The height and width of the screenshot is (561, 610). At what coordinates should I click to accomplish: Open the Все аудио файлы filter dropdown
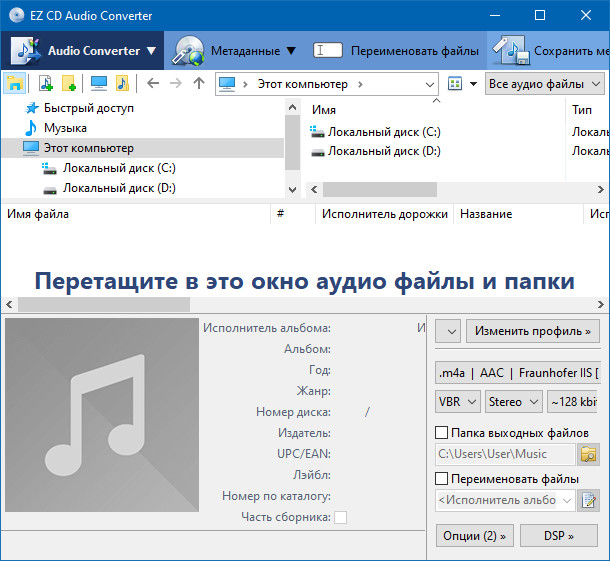click(546, 84)
